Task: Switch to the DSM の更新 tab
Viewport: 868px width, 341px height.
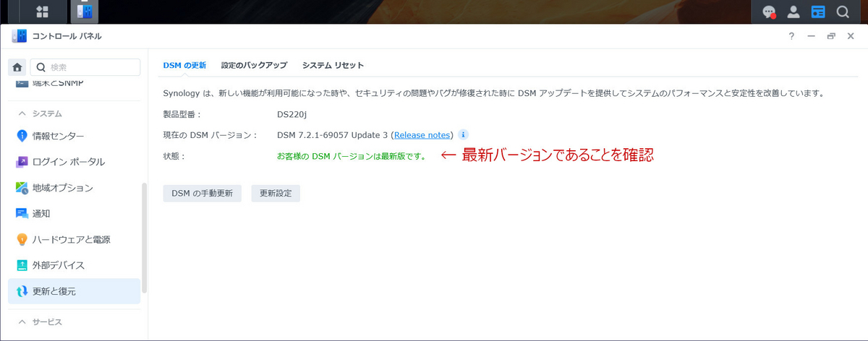Action: [x=184, y=65]
